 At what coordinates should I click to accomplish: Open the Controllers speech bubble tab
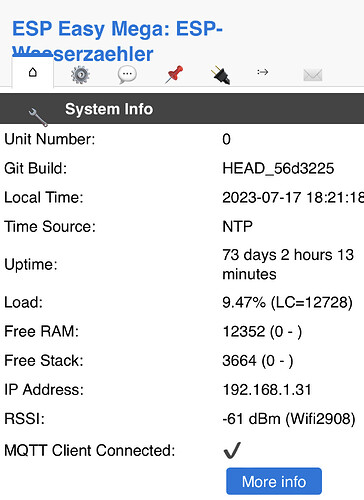coord(127,74)
